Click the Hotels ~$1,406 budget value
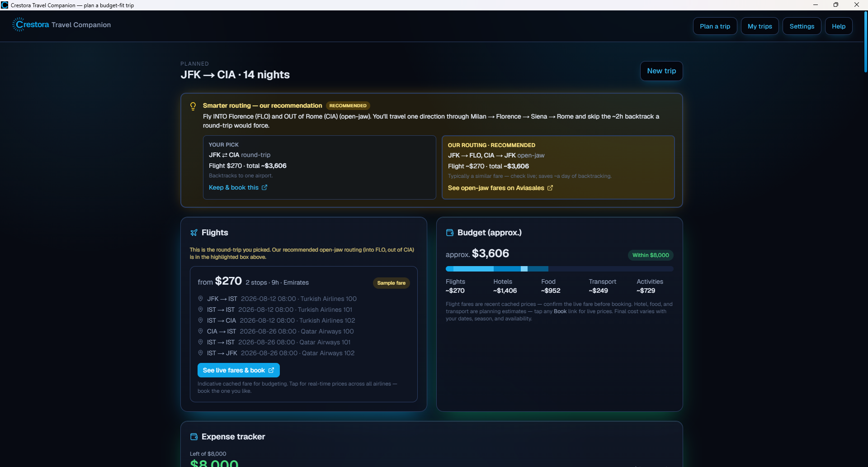The width and height of the screenshot is (868, 467). (x=505, y=291)
